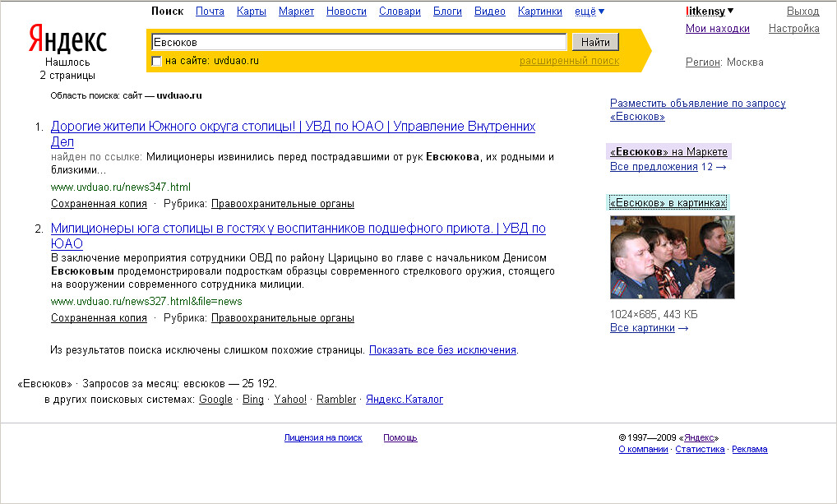The width and height of the screenshot is (837, 504).
Task: Click the Найти search button
Action: (595, 42)
